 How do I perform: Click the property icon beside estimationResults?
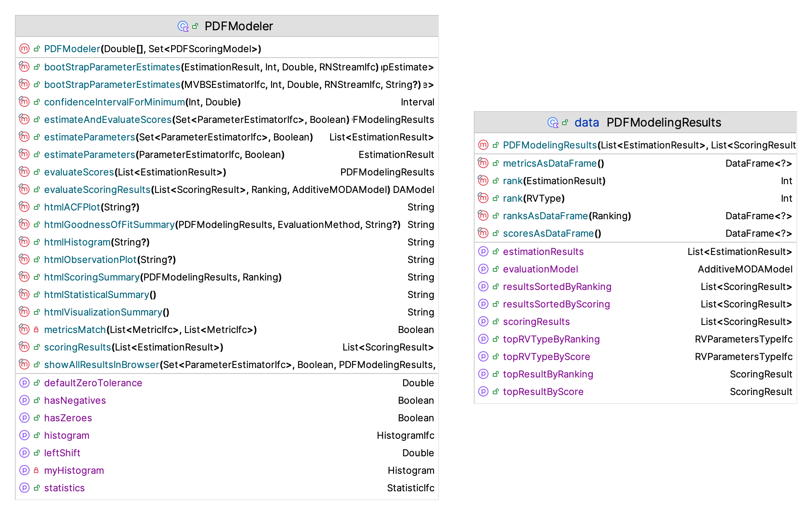483,251
